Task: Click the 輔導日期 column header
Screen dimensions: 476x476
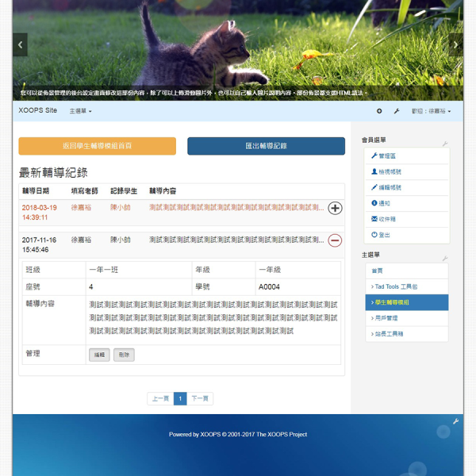Action: pyautogui.click(x=36, y=191)
